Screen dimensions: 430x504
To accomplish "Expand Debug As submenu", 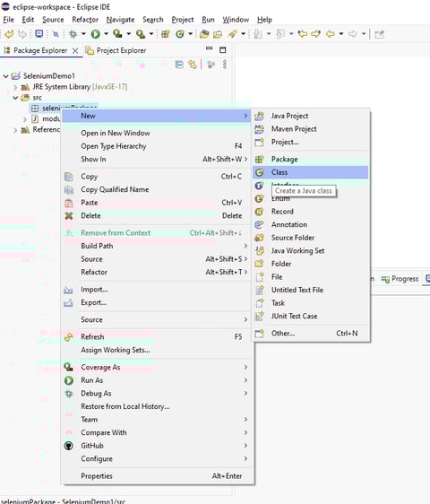I will pyautogui.click(x=157, y=394).
